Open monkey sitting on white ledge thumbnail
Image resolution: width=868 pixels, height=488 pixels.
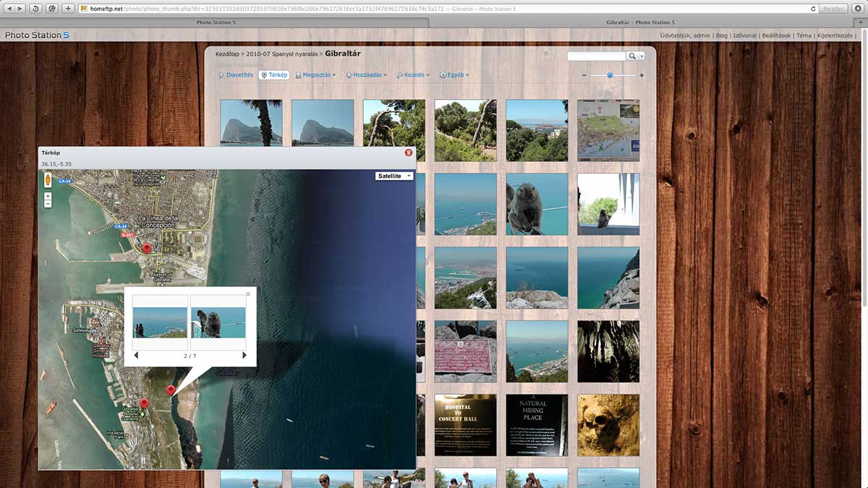608,204
